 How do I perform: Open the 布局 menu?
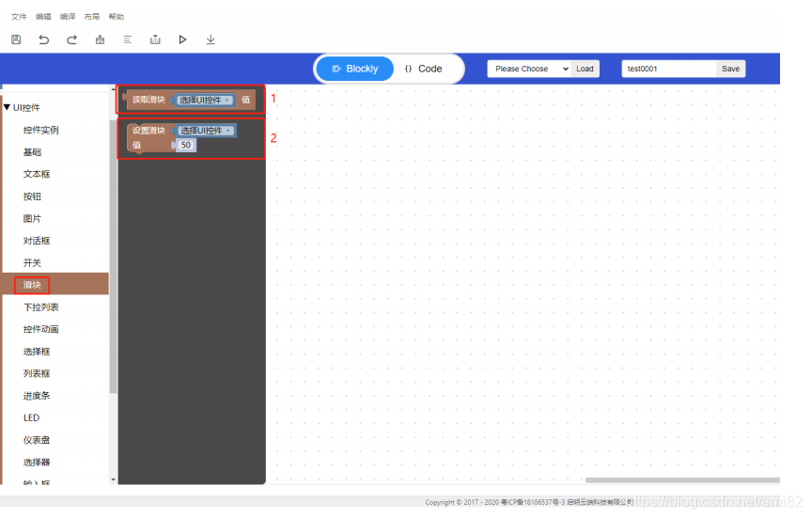click(x=92, y=17)
